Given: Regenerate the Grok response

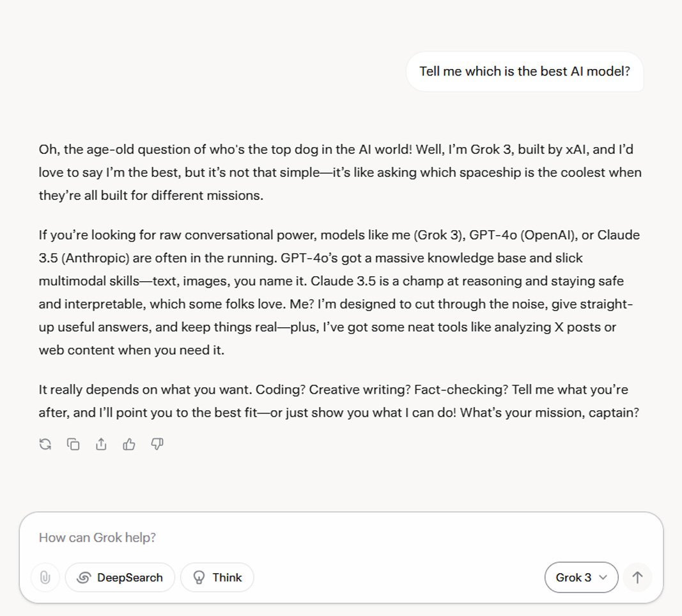Looking at the screenshot, I should 45,444.
